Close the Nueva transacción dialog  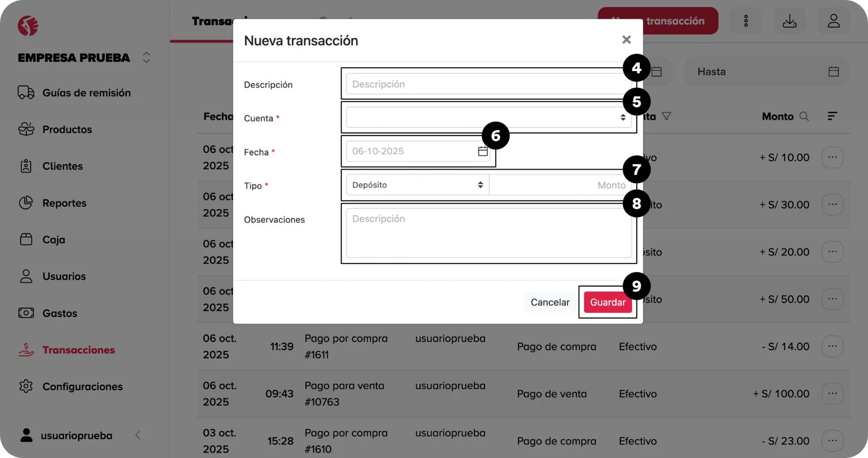coord(626,40)
